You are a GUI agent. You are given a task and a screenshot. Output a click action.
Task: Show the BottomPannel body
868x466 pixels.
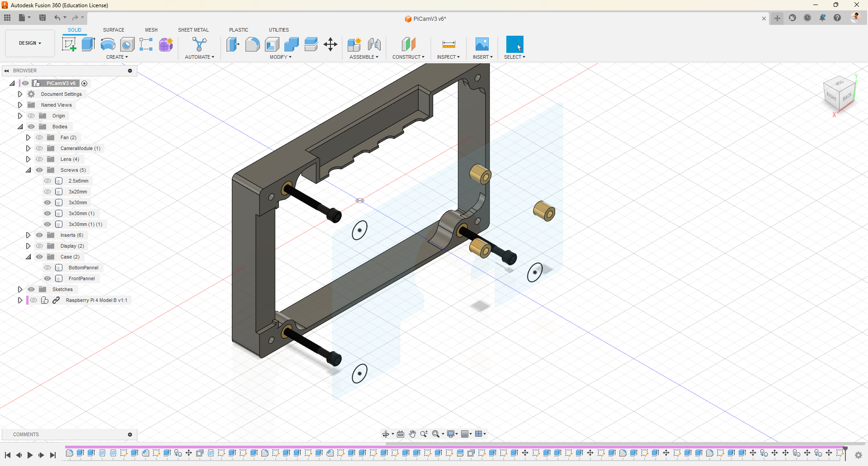click(47, 268)
